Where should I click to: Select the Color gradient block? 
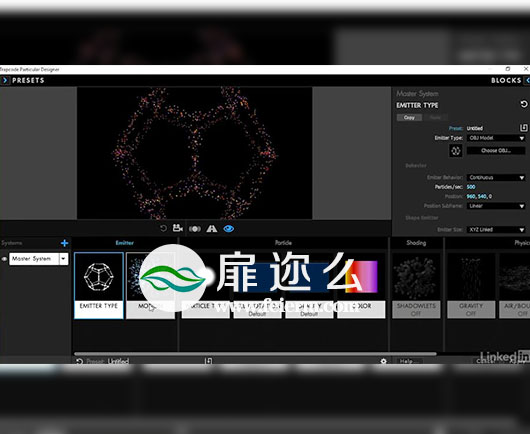361,285
